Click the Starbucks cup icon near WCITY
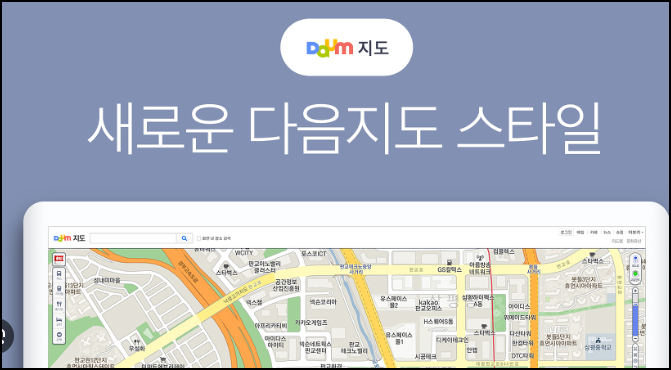Image resolution: width=671 pixels, height=370 pixels. pos(226,266)
